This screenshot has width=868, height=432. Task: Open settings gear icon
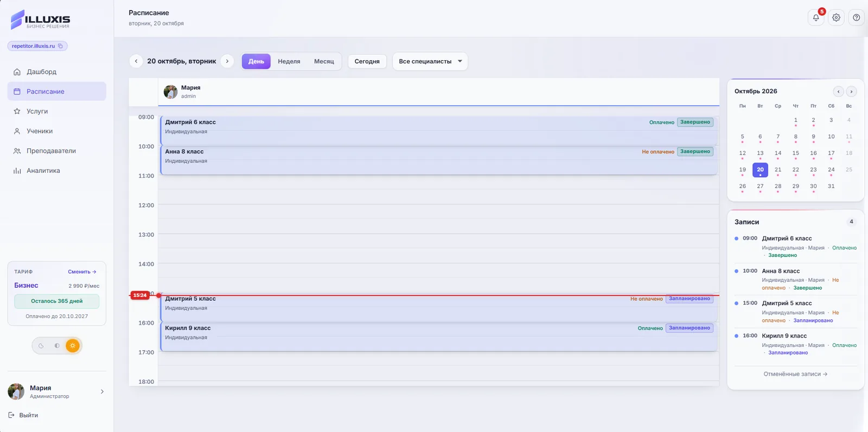tap(836, 17)
